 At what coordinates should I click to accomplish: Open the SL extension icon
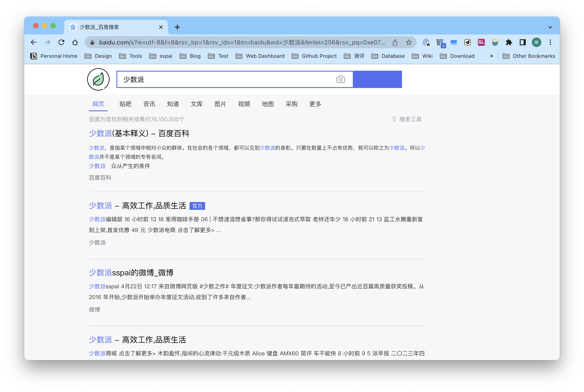(481, 42)
